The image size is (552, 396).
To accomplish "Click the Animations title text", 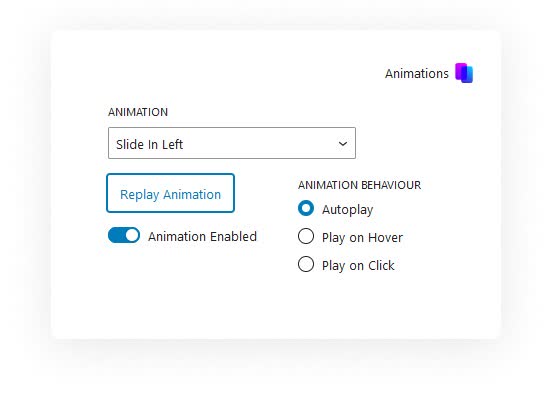I will coord(417,74).
